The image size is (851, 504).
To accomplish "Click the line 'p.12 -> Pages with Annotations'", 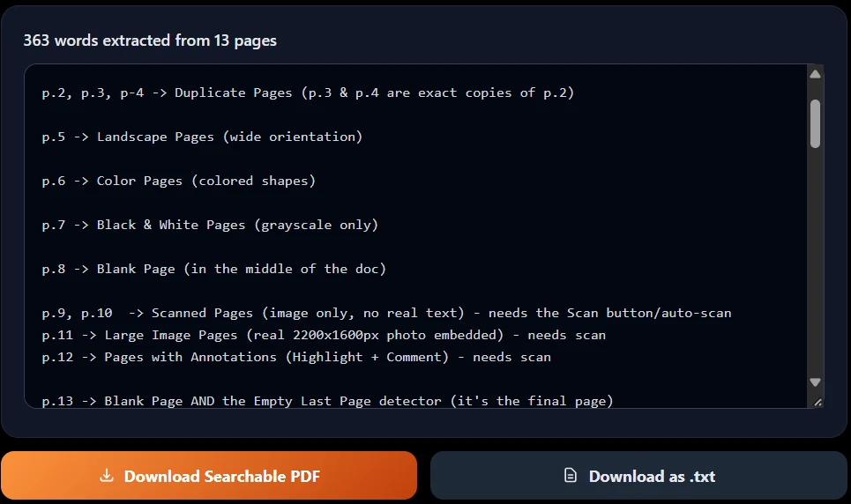I will point(296,357).
